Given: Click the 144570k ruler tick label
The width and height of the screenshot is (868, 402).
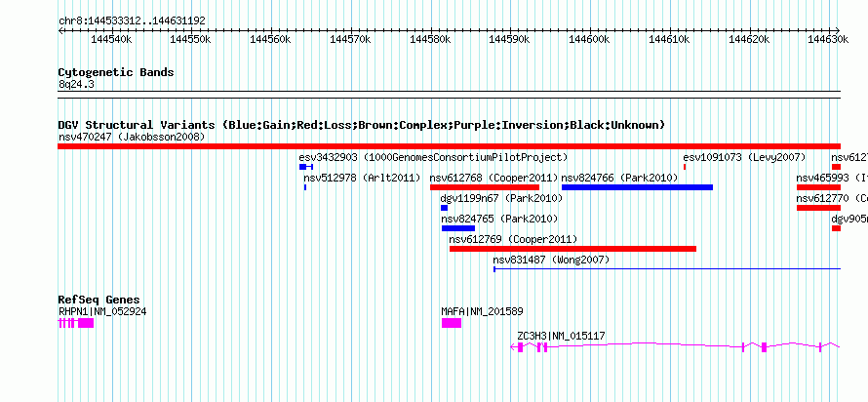Looking at the screenshot, I should [x=350, y=40].
